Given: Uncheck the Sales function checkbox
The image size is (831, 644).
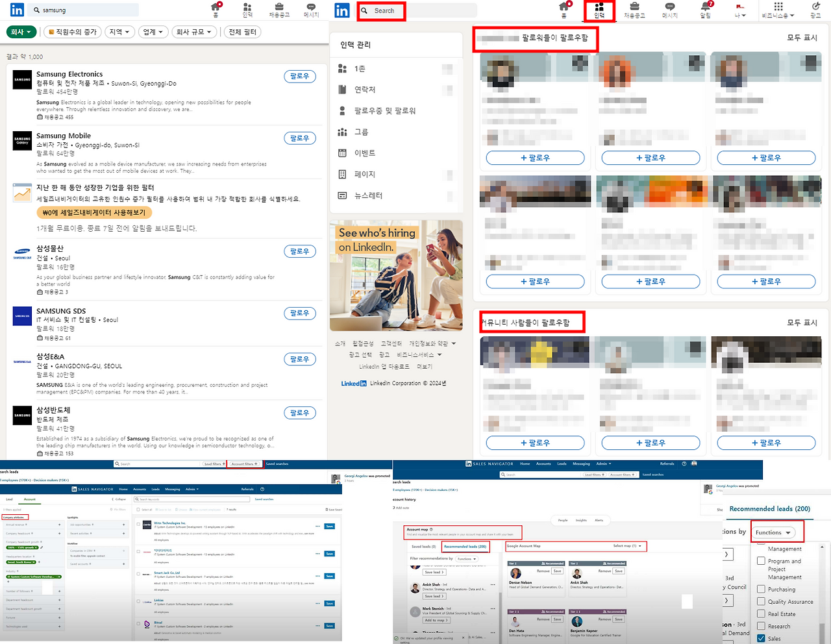Looking at the screenshot, I should click(761, 638).
